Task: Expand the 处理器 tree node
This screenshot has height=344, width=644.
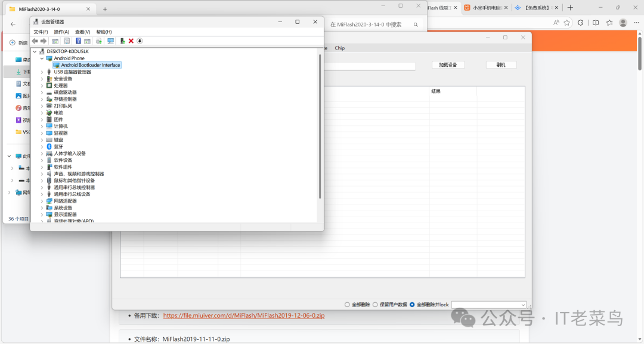Action: click(x=43, y=85)
